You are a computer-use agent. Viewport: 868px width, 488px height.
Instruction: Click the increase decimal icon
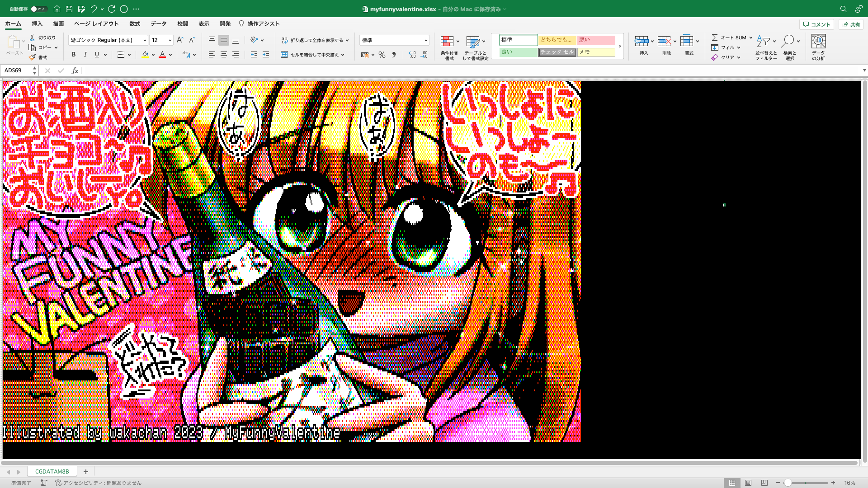412,55
